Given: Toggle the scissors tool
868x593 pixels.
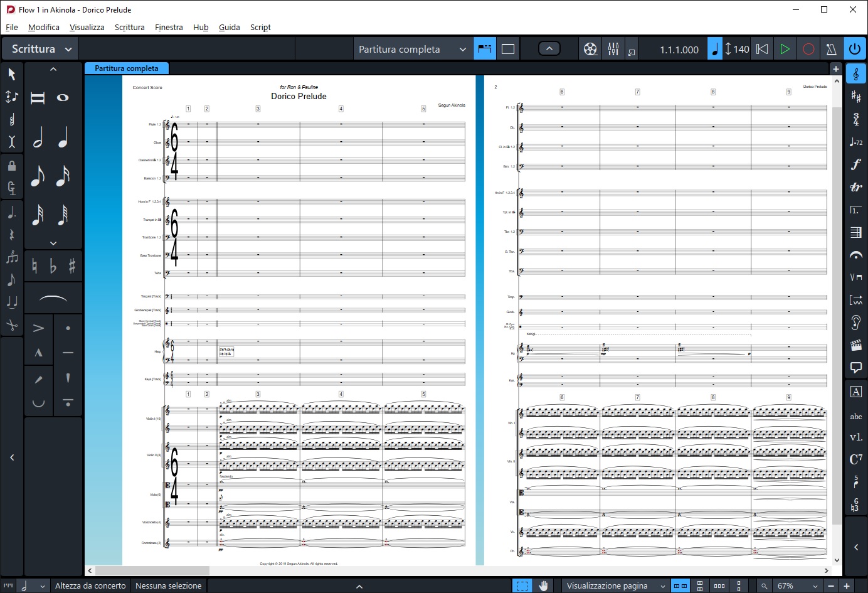Looking at the screenshot, I should click(x=11, y=325).
